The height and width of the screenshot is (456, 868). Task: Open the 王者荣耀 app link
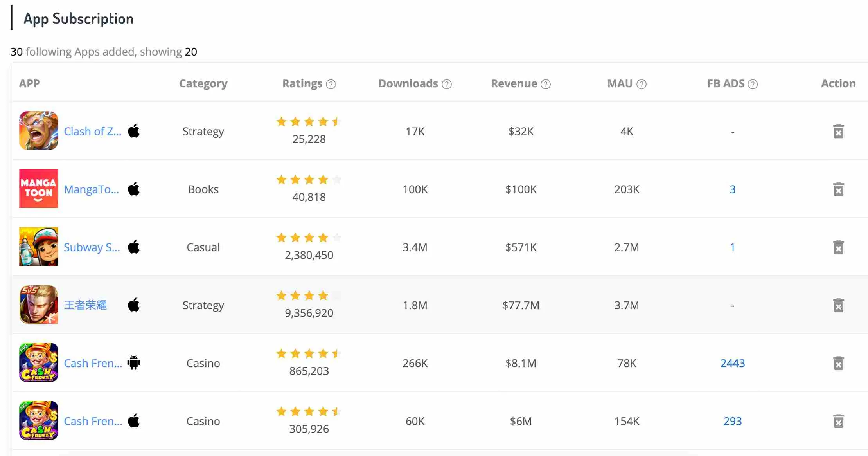tap(85, 305)
